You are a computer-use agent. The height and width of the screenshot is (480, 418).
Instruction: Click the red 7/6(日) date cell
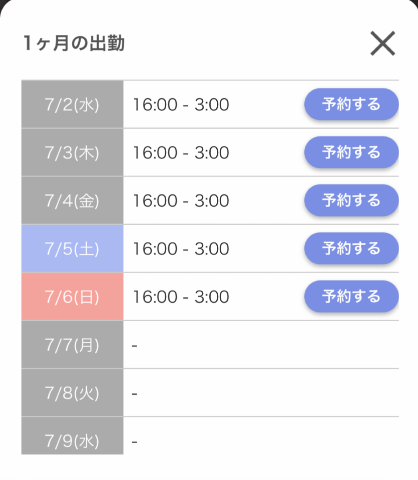[72, 296]
